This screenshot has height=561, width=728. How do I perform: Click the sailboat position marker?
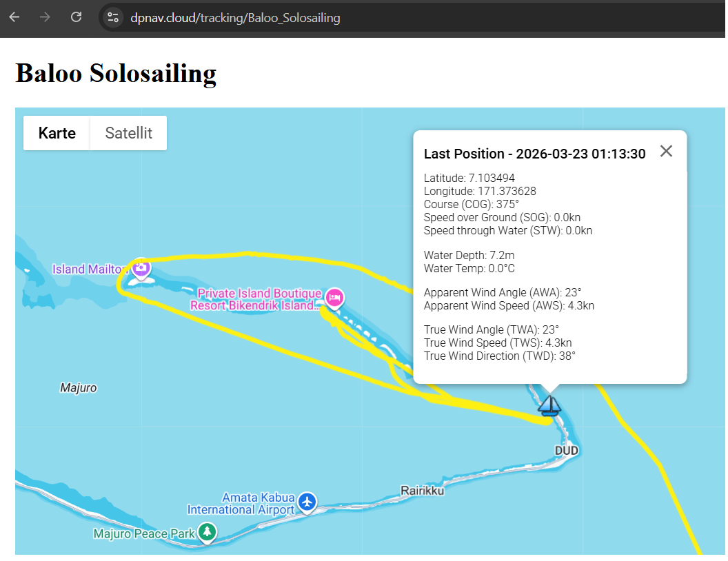point(549,405)
